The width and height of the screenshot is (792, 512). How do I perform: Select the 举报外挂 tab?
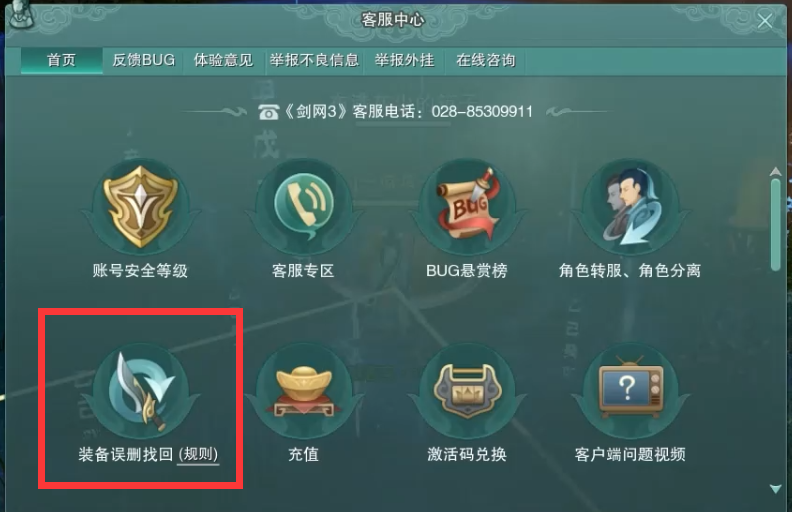(x=404, y=61)
